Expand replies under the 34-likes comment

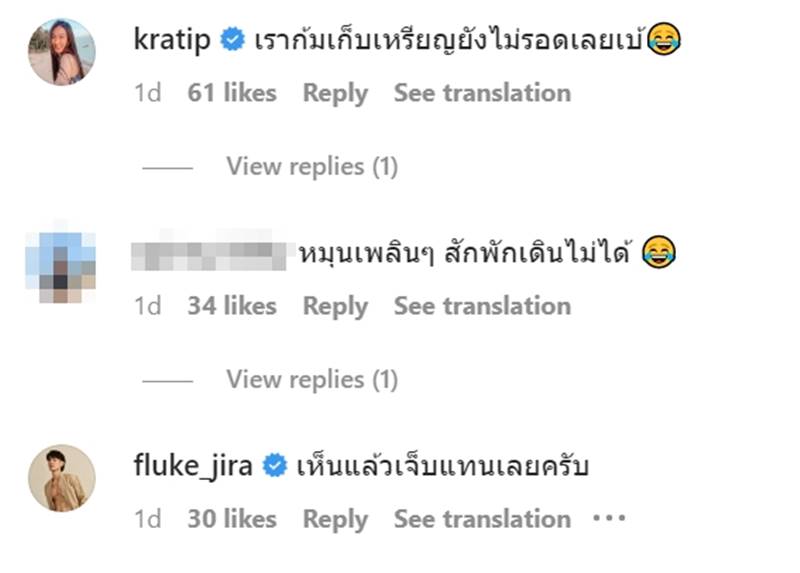pyautogui.click(x=311, y=379)
